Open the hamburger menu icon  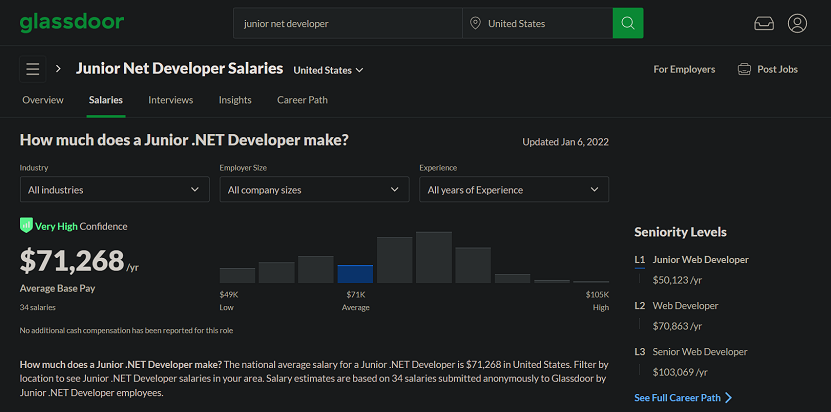(x=33, y=69)
